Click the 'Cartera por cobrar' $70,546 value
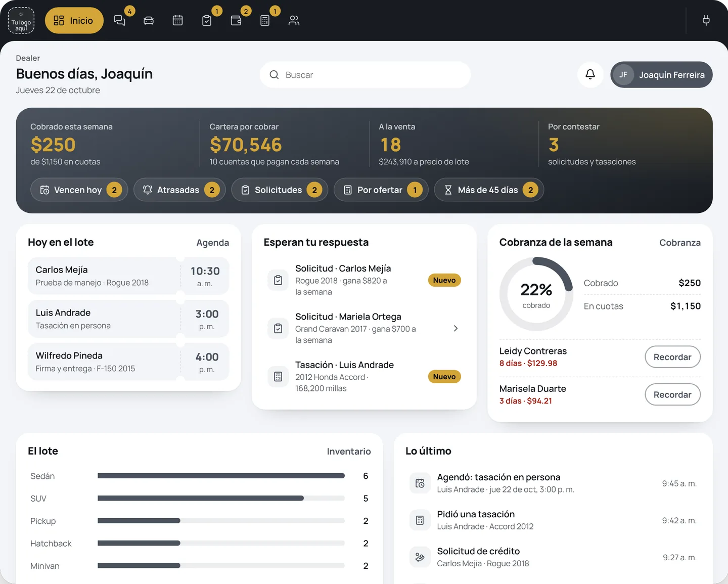728x584 pixels. tap(246, 145)
